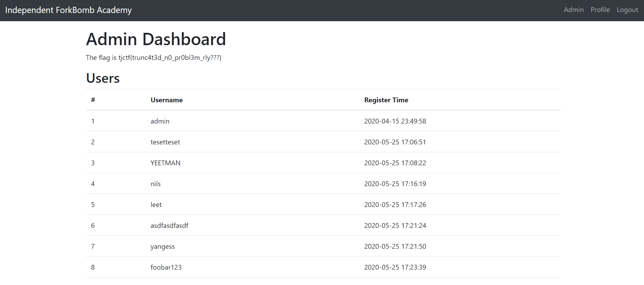Log out using the Logout link
This screenshot has height=285, width=644.
pyautogui.click(x=627, y=10)
